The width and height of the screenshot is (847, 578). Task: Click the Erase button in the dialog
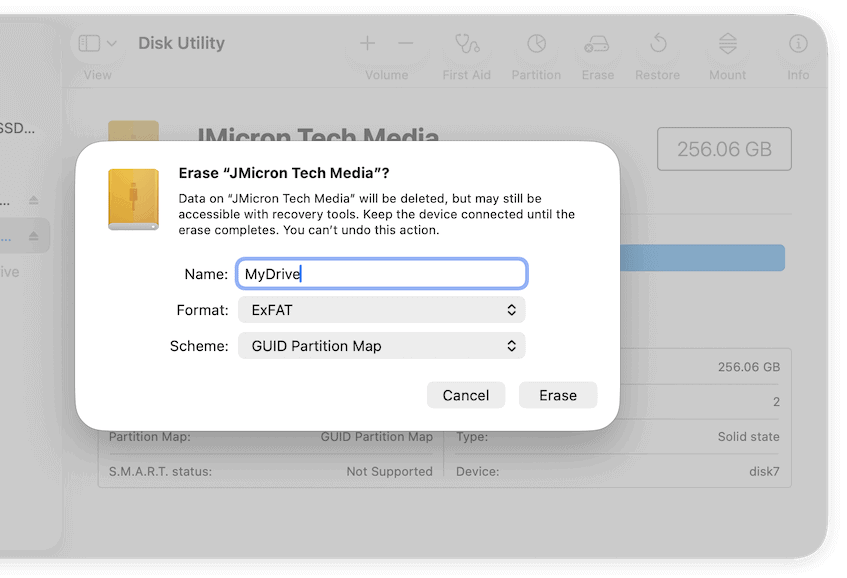coord(557,395)
